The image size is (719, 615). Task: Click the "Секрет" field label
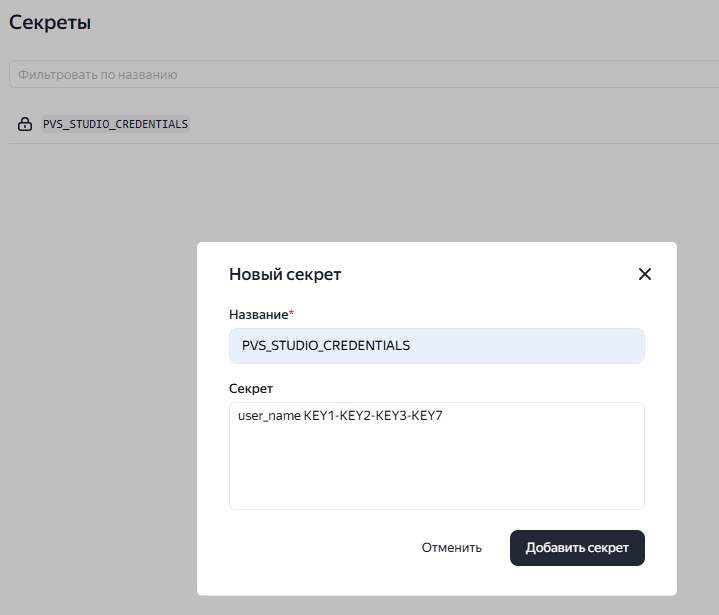point(251,388)
